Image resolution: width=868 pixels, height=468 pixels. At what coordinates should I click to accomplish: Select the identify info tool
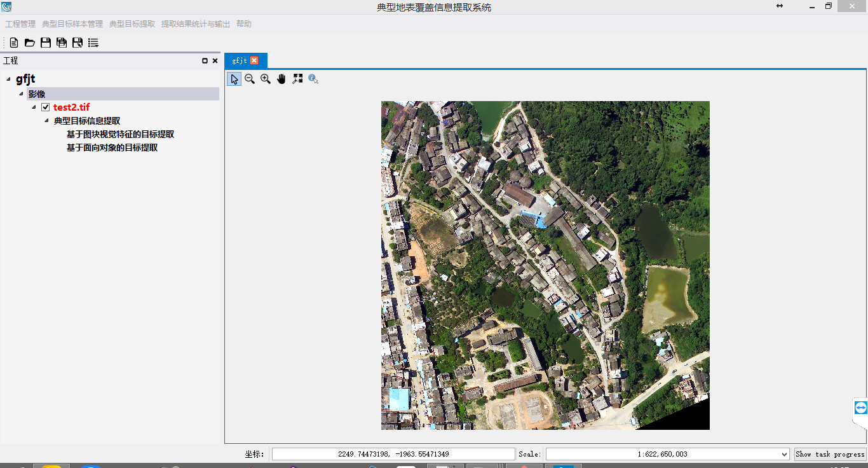coord(313,79)
